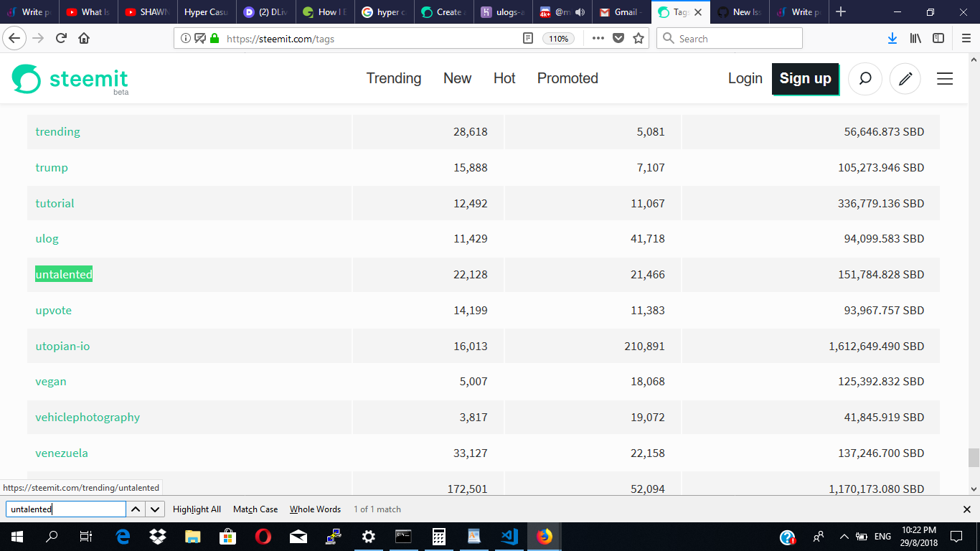Click the browser home icon
This screenshot has width=980, height=551.
tap(84, 39)
